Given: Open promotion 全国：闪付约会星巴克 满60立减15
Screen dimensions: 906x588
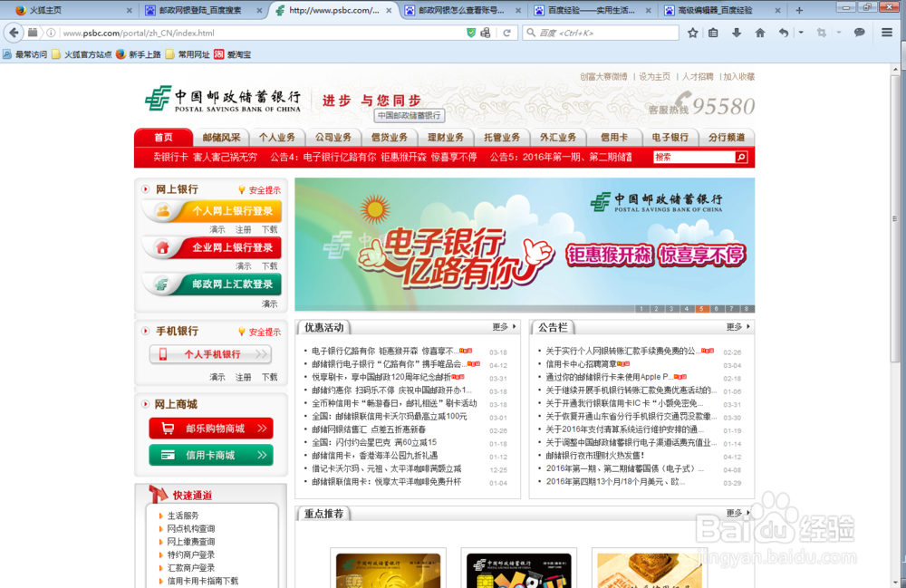Looking at the screenshot, I should 374,442.
